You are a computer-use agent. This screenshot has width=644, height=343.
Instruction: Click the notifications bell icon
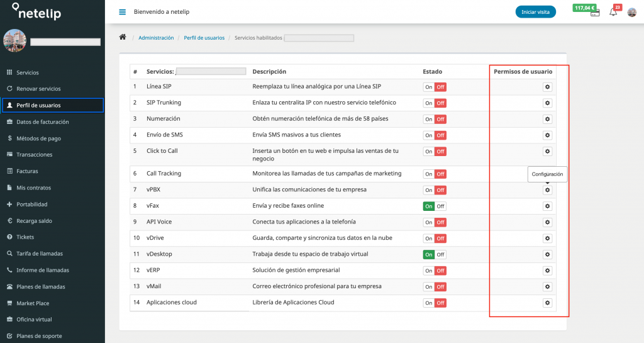click(613, 12)
